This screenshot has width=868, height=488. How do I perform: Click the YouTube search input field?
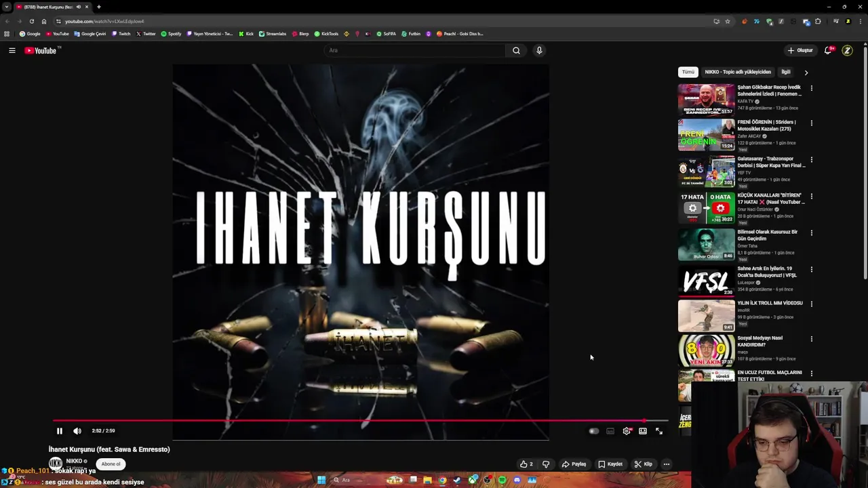[414, 50]
